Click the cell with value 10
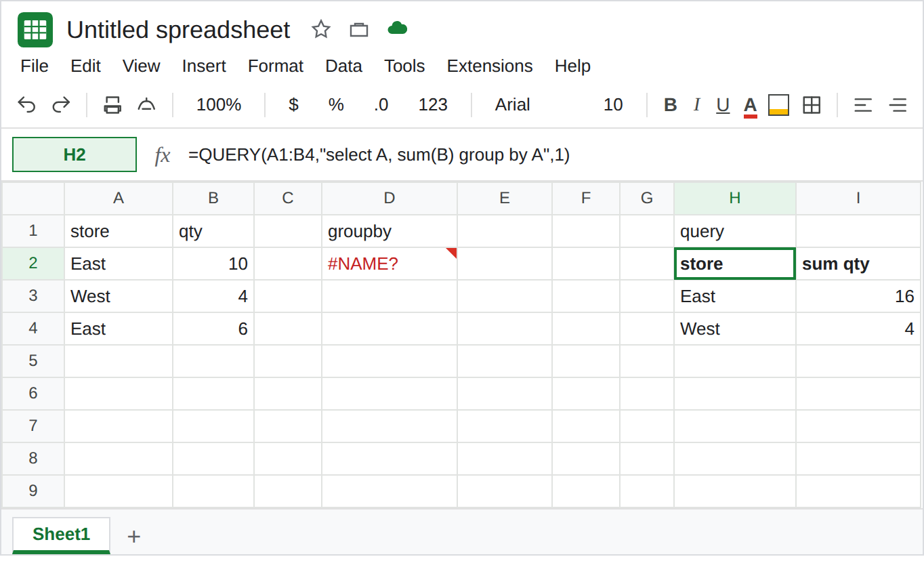This screenshot has height=561, width=924. pos(213,264)
